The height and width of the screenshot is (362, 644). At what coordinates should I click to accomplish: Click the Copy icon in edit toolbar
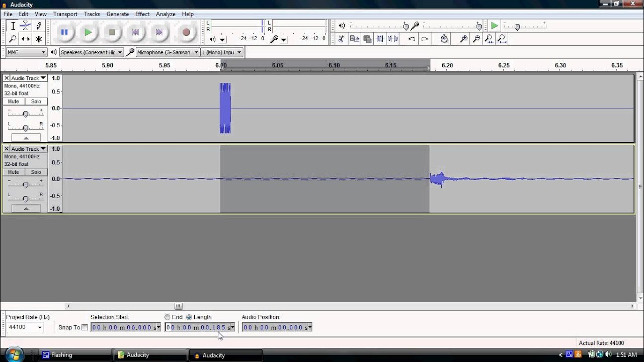pos(355,39)
